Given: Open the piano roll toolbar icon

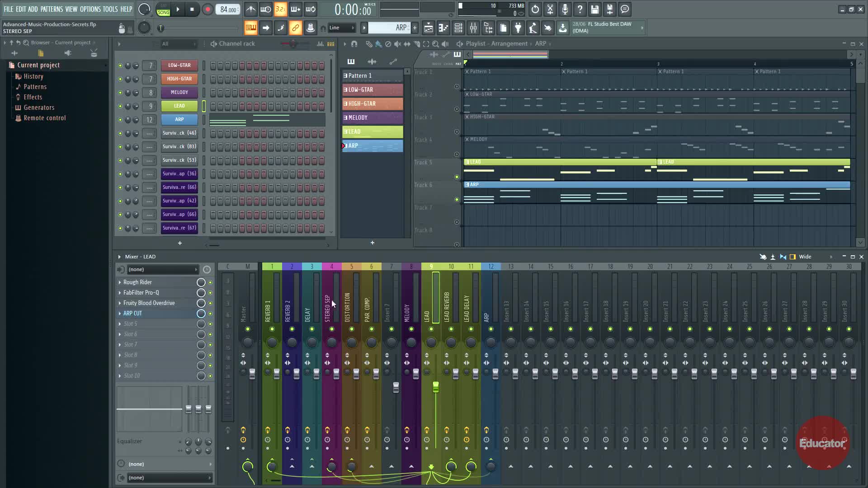Looking at the screenshot, I should point(443,28).
